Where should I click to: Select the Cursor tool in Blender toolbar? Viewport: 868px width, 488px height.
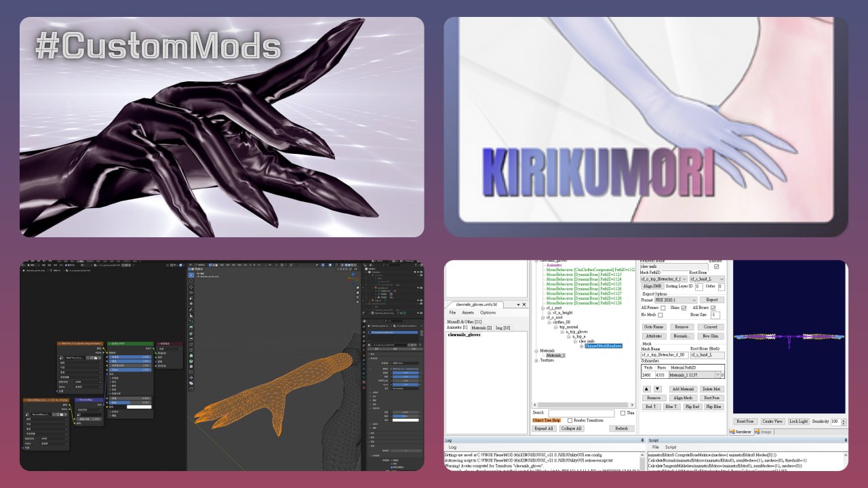(x=191, y=281)
